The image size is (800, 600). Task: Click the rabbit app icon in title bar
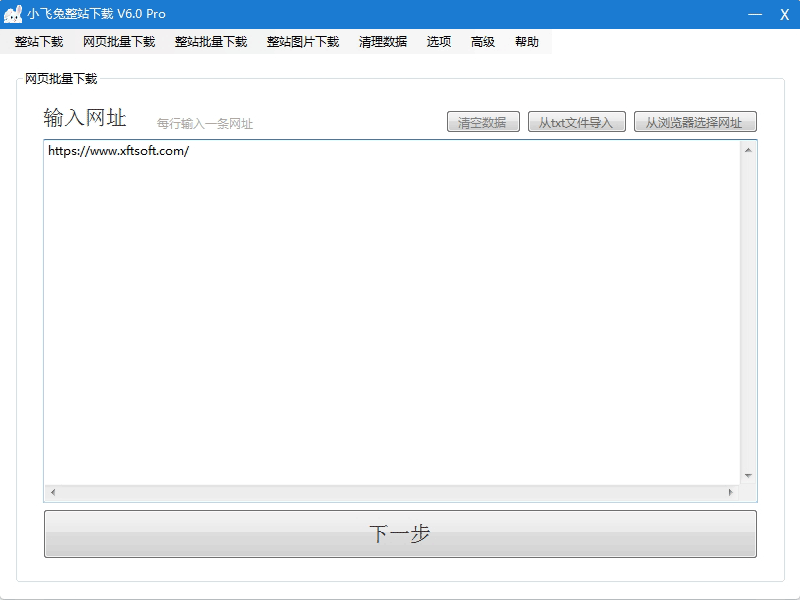(13, 14)
